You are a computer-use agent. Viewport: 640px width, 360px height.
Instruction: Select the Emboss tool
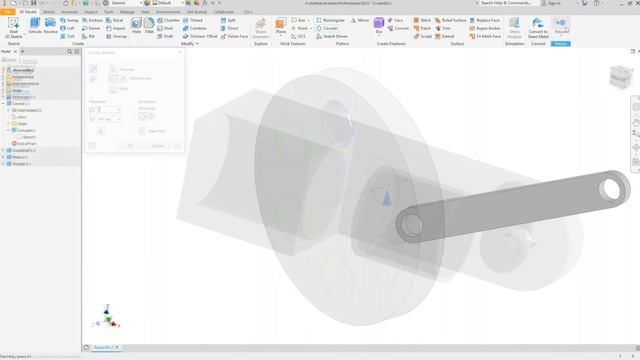(92, 20)
